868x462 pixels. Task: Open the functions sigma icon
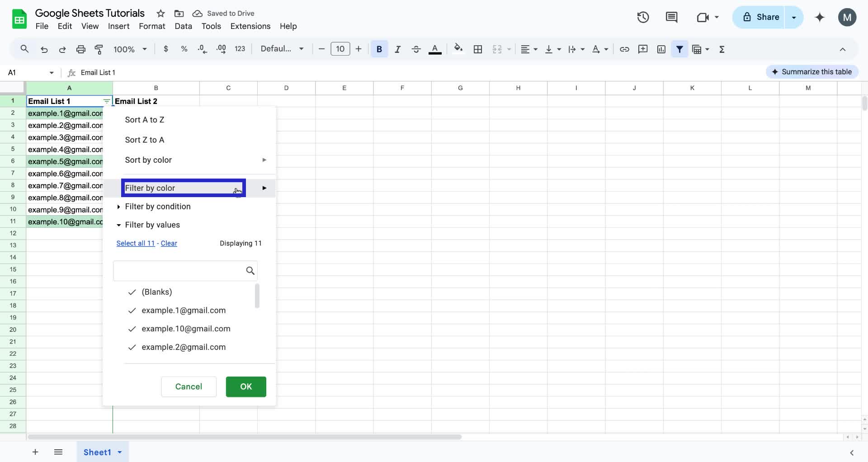(722, 49)
